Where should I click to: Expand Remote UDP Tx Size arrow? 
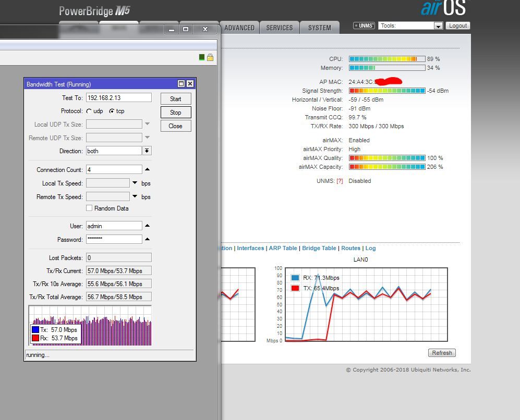click(x=147, y=137)
